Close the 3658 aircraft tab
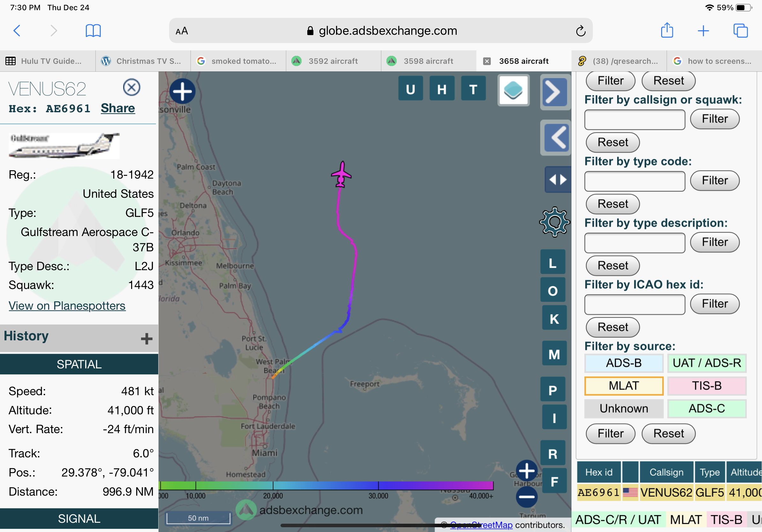This screenshot has height=532, width=762. coord(487,61)
